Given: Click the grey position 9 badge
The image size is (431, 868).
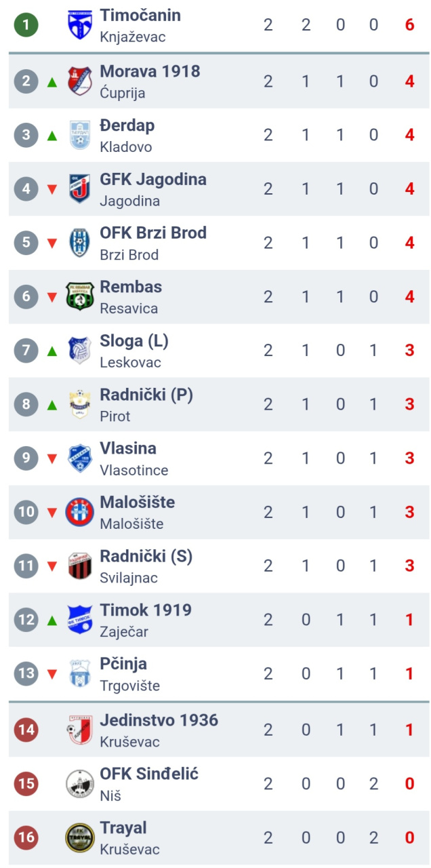Looking at the screenshot, I should pyautogui.click(x=26, y=458).
